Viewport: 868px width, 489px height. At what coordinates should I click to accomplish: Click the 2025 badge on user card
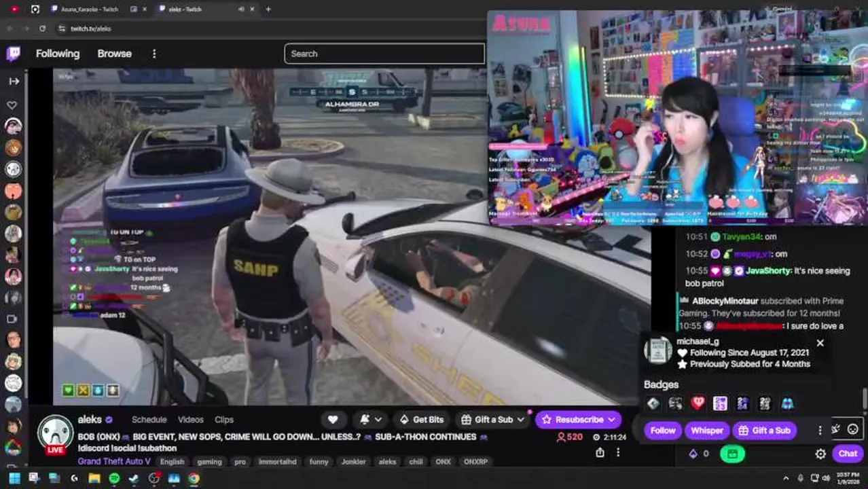click(x=765, y=404)
